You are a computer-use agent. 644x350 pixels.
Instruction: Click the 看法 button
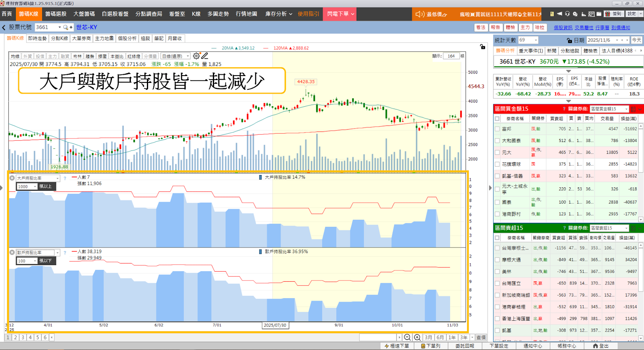481,27
